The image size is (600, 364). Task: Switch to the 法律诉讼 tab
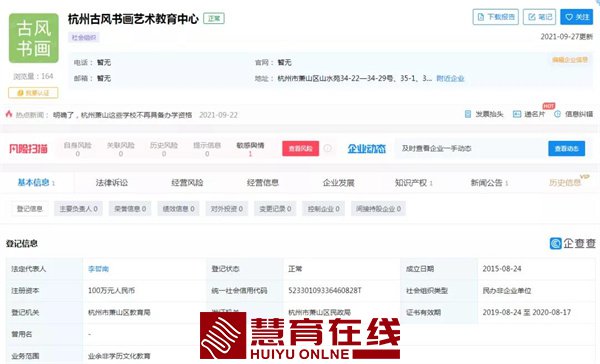(x=112, y=183)
